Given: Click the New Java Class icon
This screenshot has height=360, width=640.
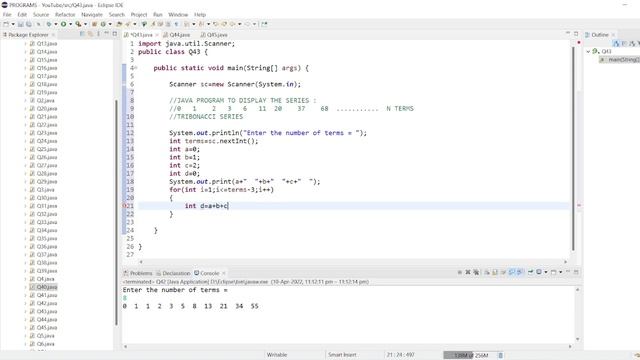Looking at the screenshot, I should [103, 24].
